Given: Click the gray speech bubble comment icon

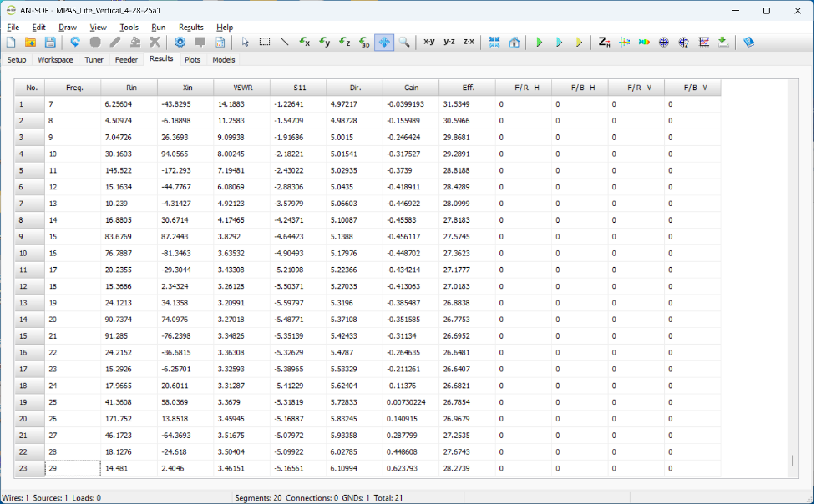Looking at the screenshot, I should click(200, 43).
